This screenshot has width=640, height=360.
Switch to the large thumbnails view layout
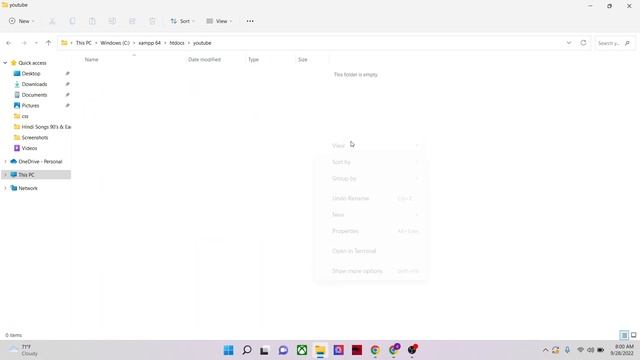(633, 335)
